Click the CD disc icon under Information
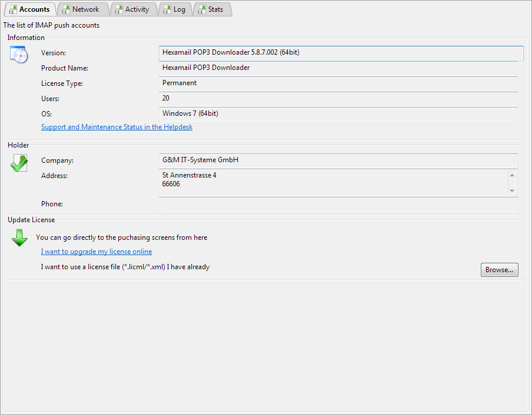Image resolution: width=532 pixels, height=415 pixels. (x=19, y=54)
